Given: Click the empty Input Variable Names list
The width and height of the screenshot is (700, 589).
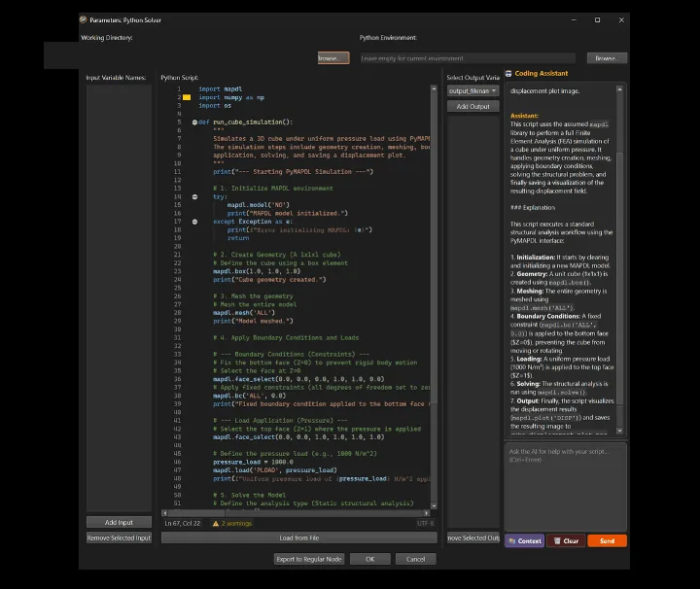Looking at the screenshot, I should click(119, 298).
